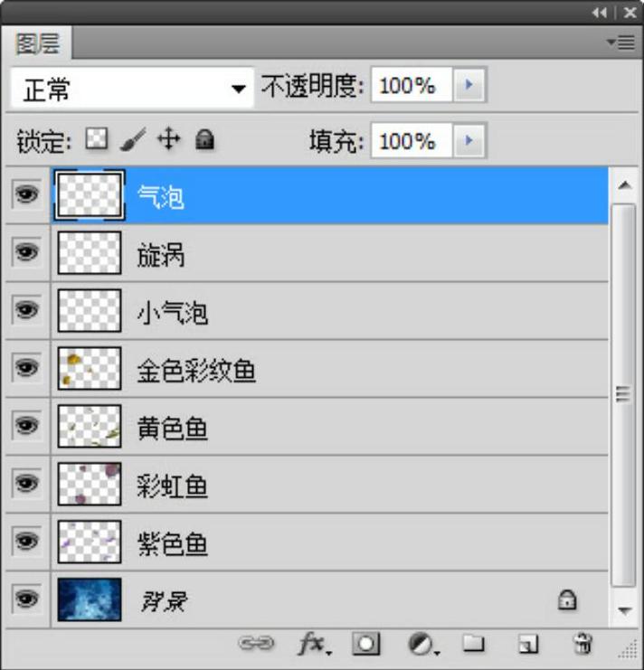Delete layer with trash icon
Viewport: 644px width, 670px height.
point(582,643)
